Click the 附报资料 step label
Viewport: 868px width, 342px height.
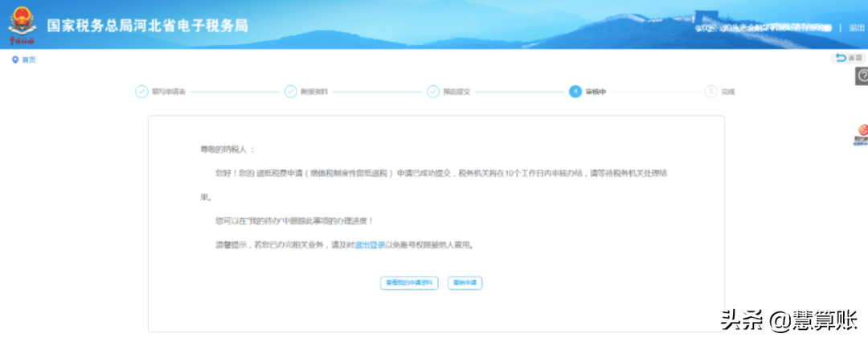[x=314, y=92]
